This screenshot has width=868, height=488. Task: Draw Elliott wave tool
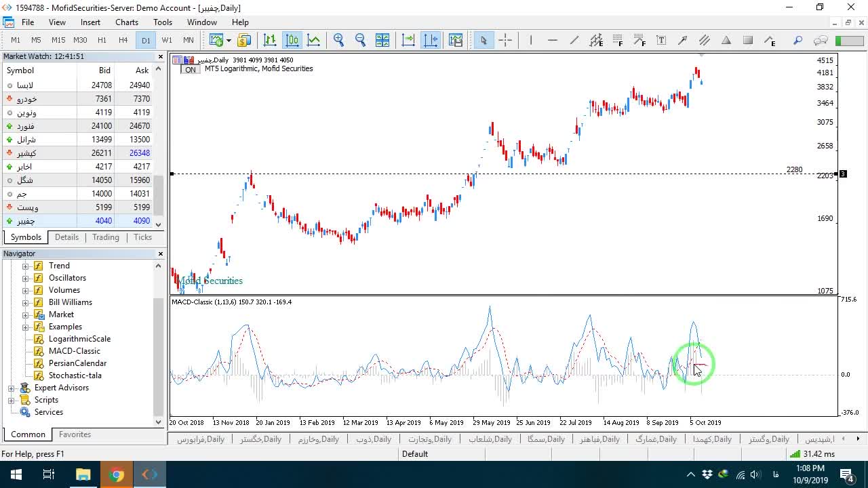pos(770,40)
